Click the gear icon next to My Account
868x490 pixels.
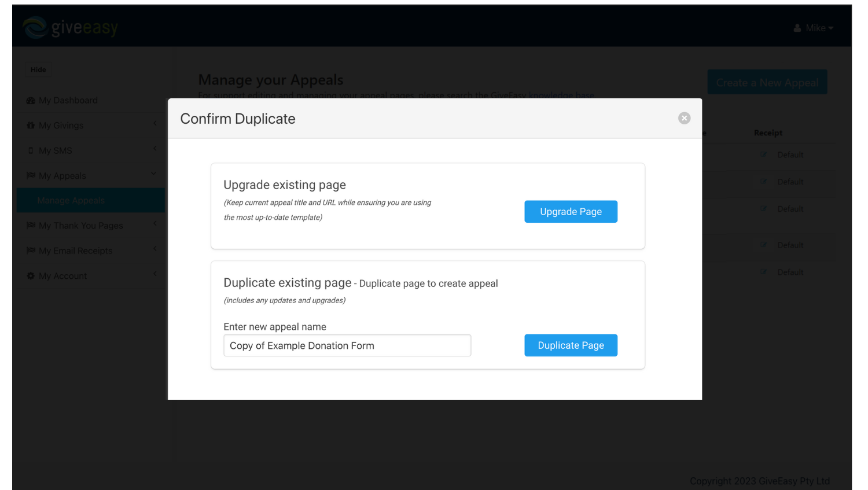30,276
